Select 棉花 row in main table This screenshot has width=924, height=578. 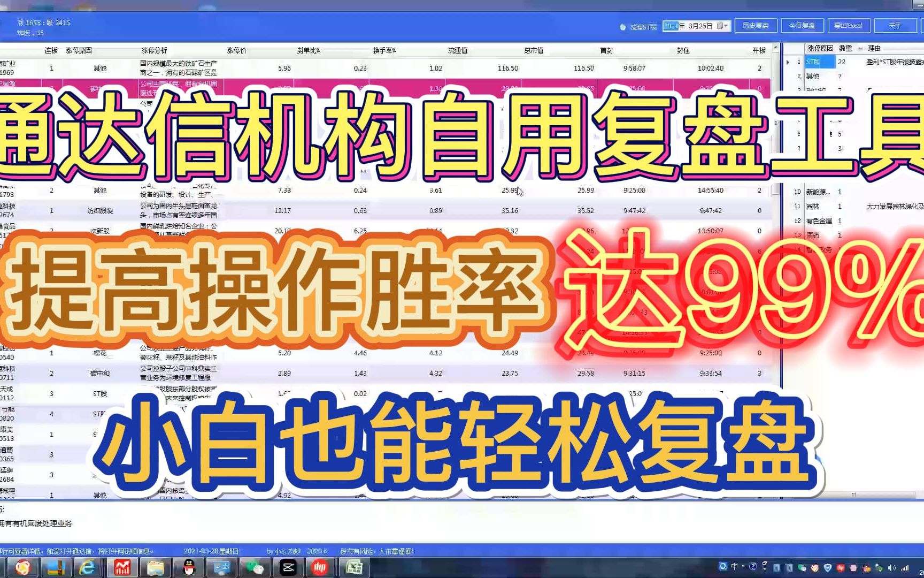385,353
